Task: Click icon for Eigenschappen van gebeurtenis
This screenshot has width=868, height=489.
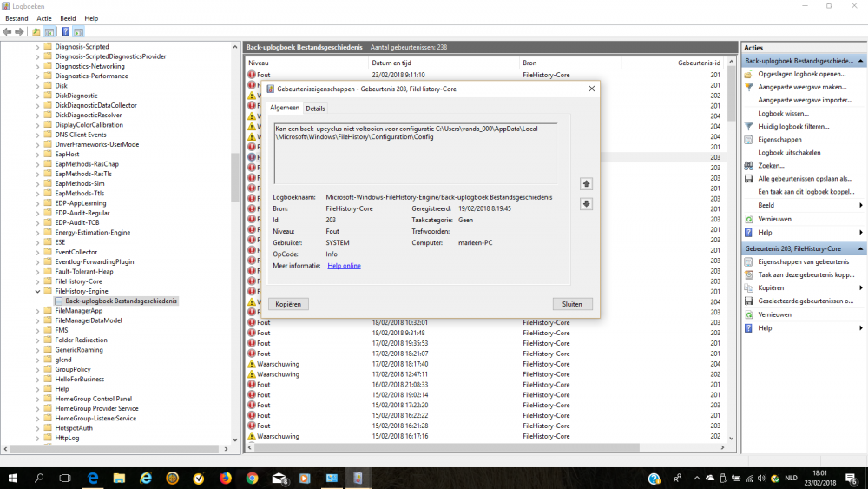Action: click(x=748, y=262)
